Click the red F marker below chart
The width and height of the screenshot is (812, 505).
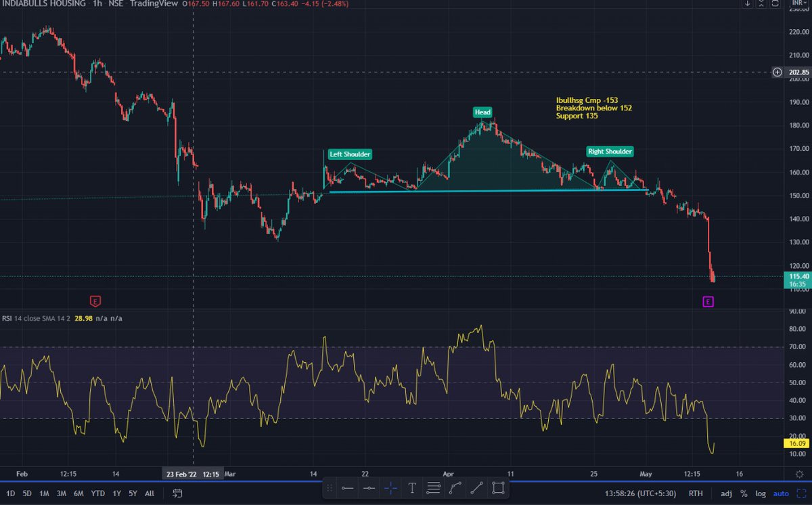click(x=95, y=301)
